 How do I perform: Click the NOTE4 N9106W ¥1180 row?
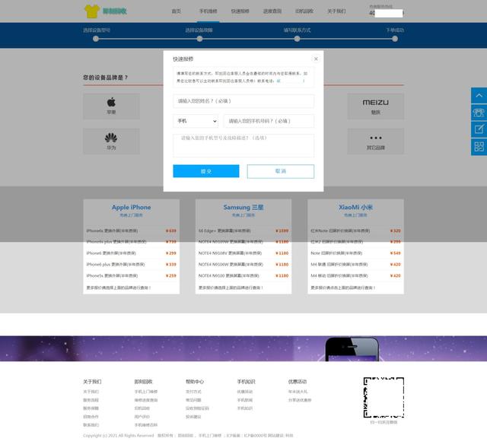point(243,264)
